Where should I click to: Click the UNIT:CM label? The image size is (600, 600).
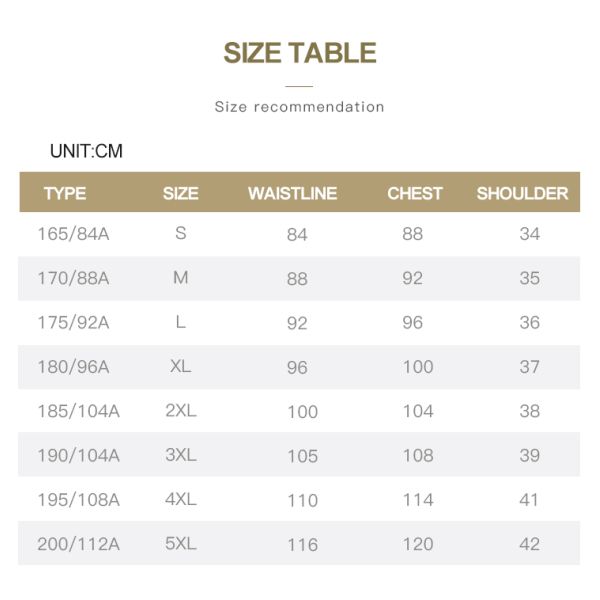coord(86,152)
